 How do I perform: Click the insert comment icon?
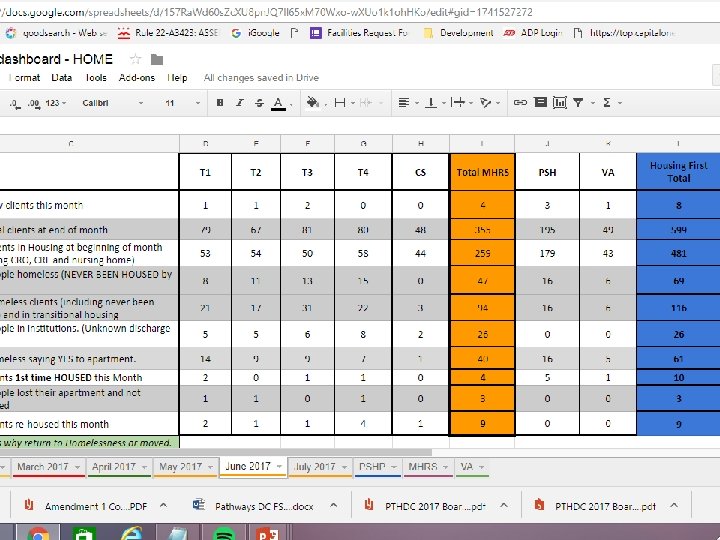click(x=540, y=102)
